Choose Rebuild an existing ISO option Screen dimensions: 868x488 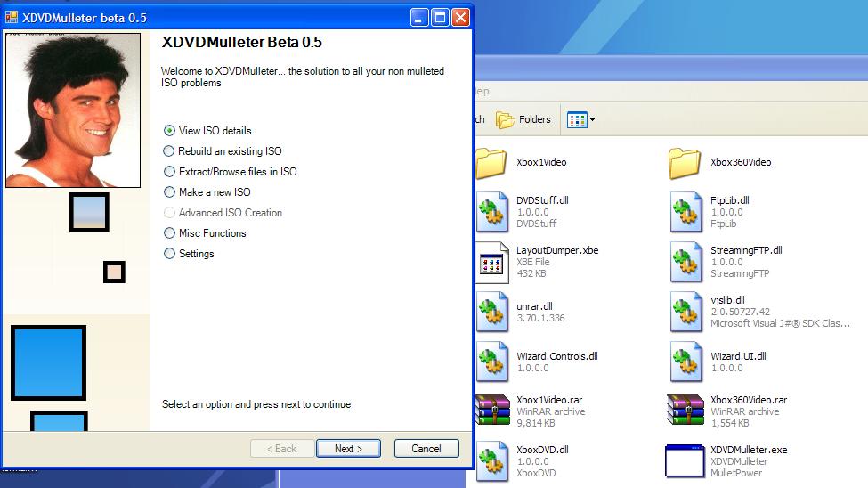tap(170, 151)
